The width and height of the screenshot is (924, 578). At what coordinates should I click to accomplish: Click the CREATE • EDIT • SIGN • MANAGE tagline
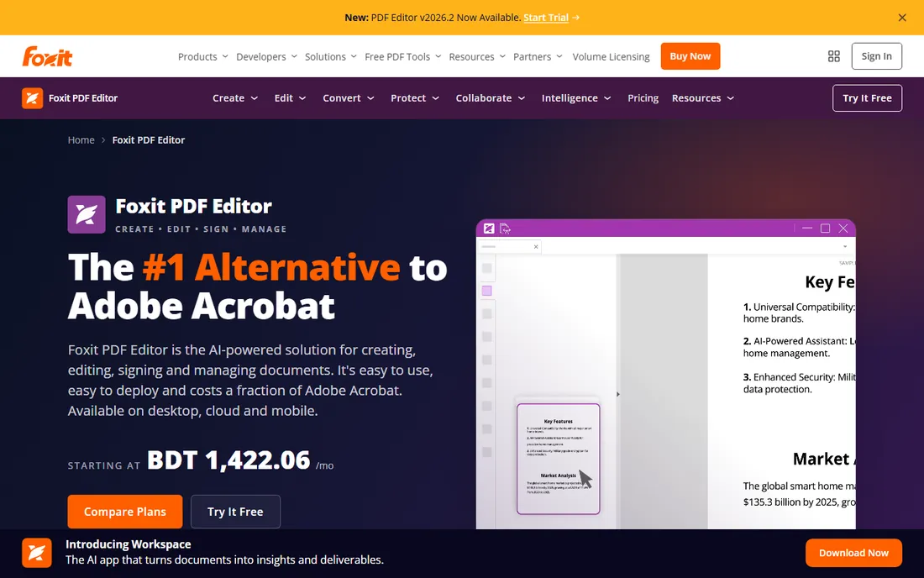click(201, 229)
